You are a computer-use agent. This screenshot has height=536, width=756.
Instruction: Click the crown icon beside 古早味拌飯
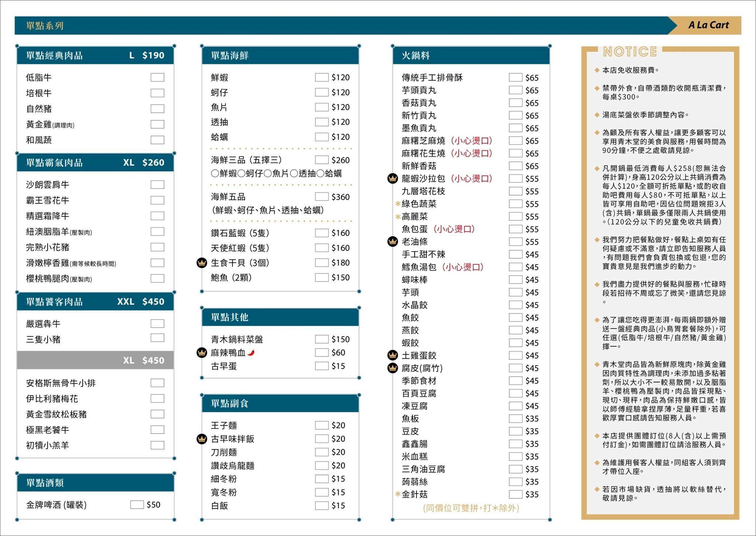pos(202,439)
